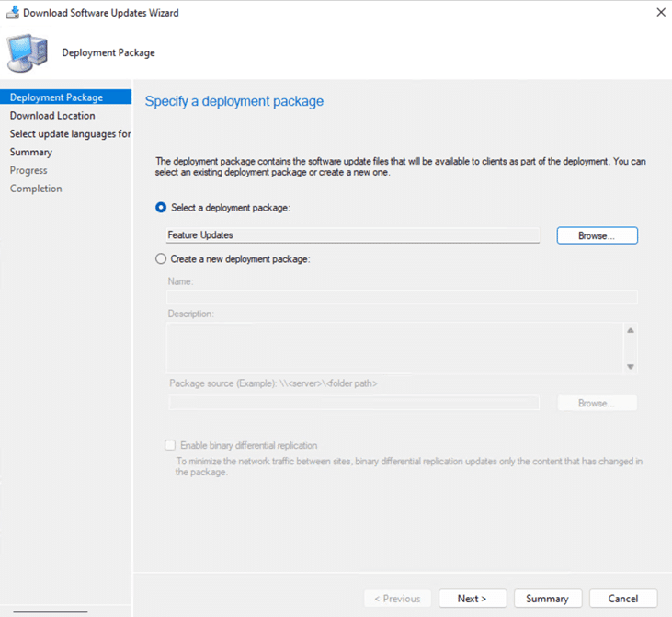672x617 pixels.
Task: Browse for an existing deployment package
Action: (x=597, y=235)
